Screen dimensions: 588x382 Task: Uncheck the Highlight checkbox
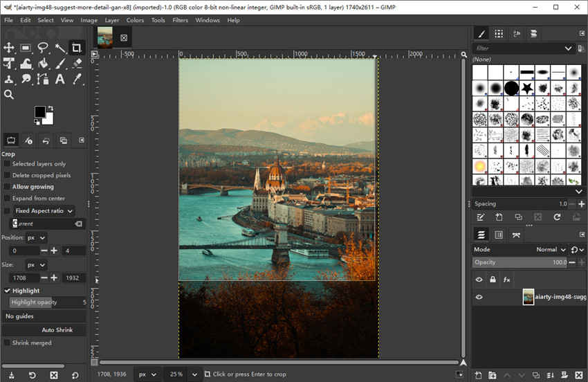click(7, 291)
